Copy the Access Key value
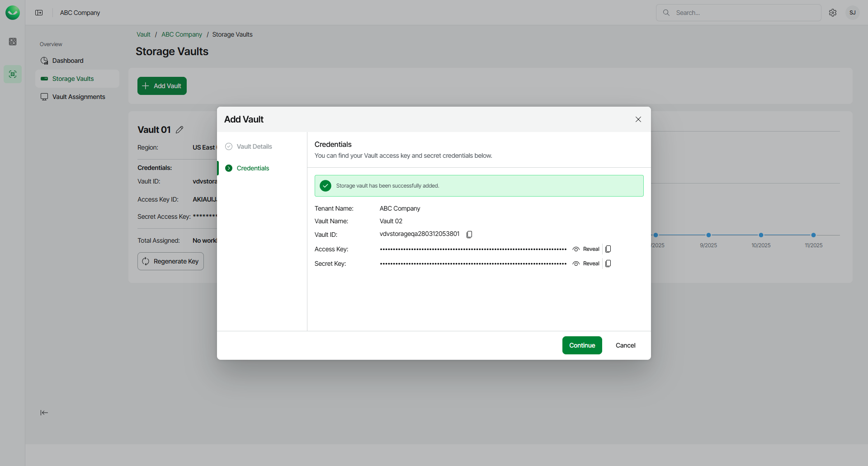 pyautogui.click(x=608, y=249)
